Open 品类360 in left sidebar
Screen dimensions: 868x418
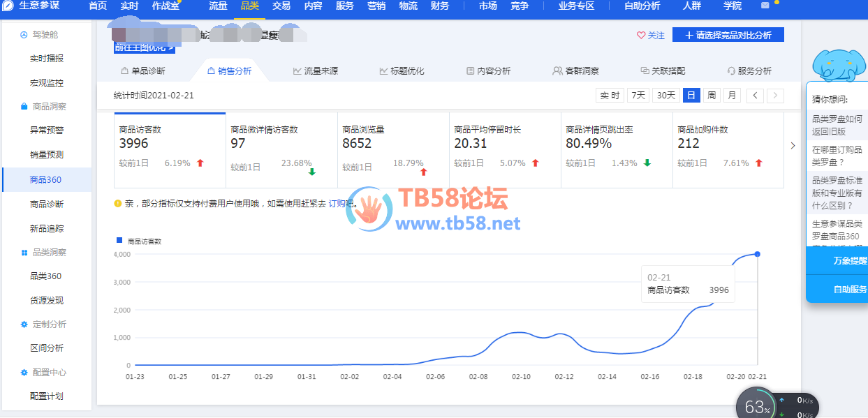click(46, 276)
